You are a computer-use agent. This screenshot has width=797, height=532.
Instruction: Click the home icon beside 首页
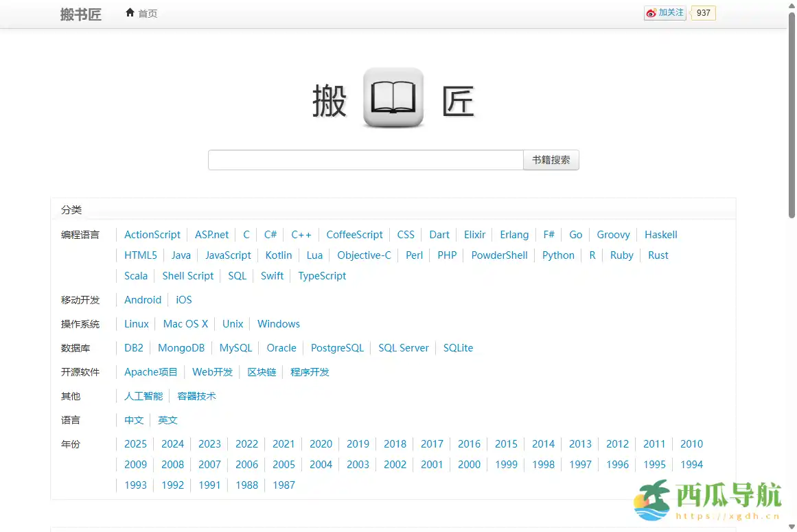pyautogui.click(x=130, y=12)
